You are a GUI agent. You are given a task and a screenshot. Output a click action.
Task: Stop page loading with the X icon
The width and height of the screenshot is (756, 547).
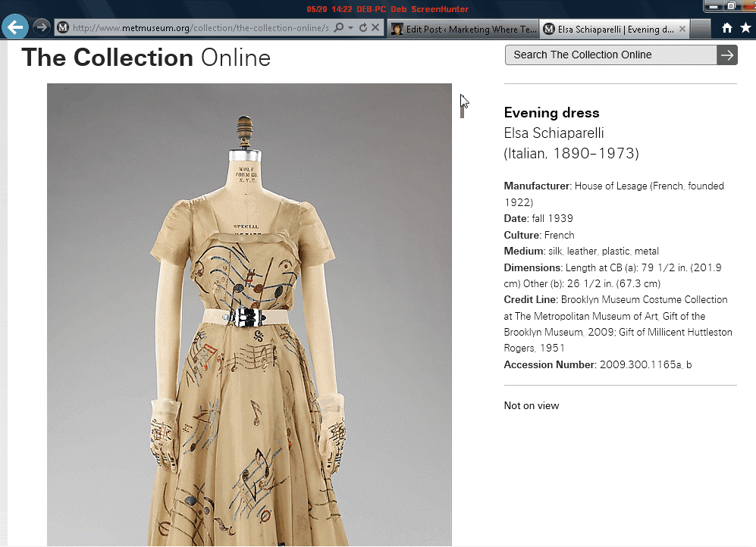pyautogui.click(x=375, y=28)
